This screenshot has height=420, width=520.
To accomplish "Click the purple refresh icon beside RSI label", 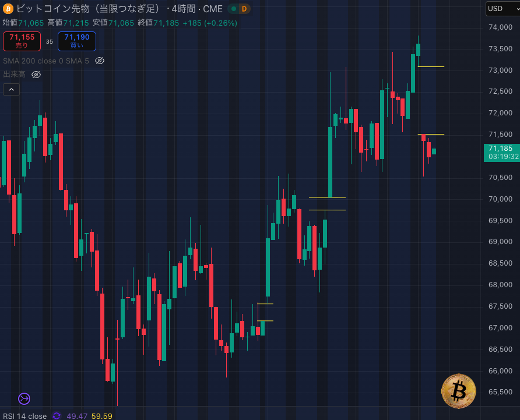I will [57, 416].
